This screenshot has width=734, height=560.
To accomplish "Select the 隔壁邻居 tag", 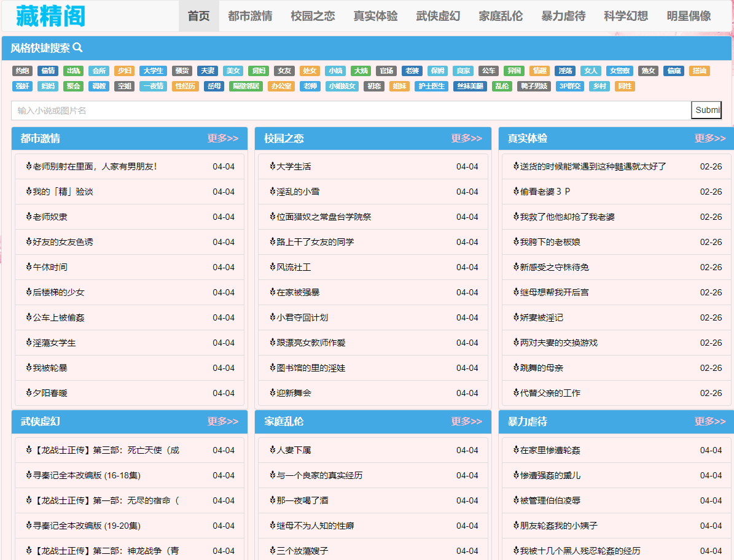I will [246, 86].
